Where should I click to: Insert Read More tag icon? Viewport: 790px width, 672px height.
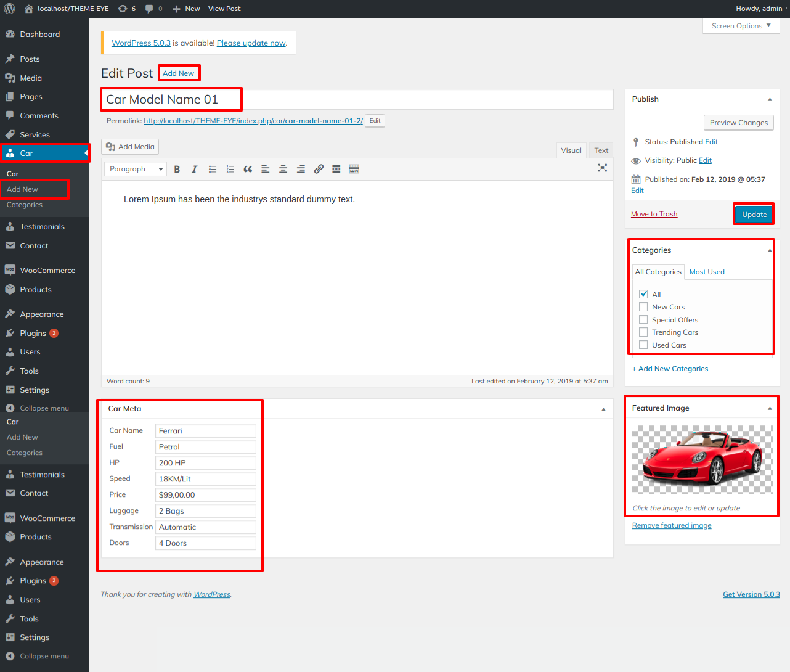point(336,169)
